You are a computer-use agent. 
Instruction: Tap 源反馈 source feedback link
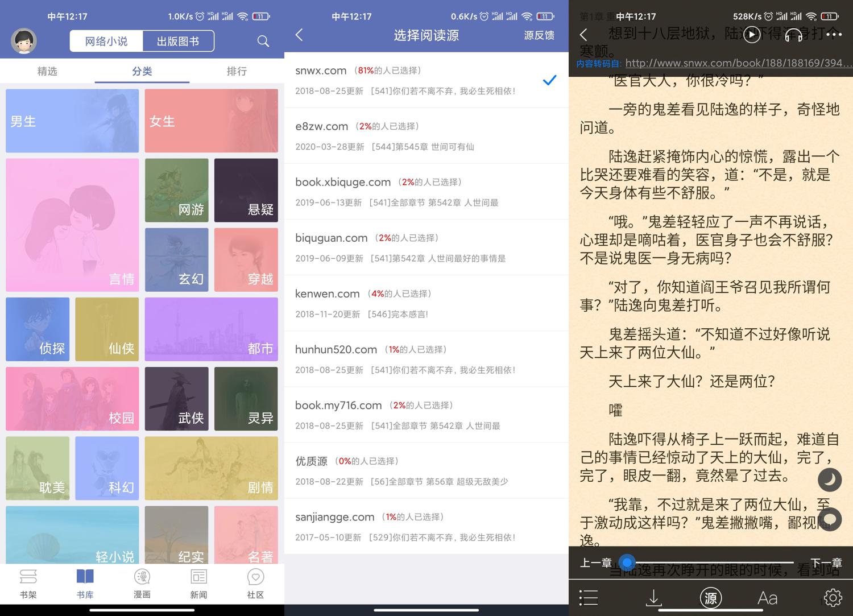click(539, 35)
